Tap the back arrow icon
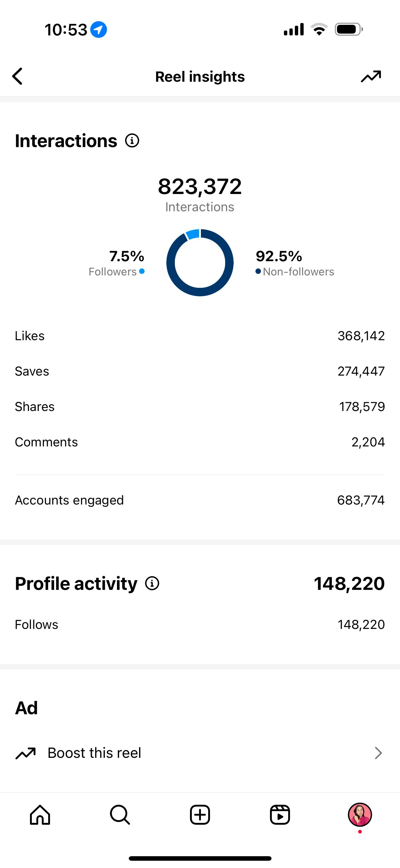 click(17, 76)
